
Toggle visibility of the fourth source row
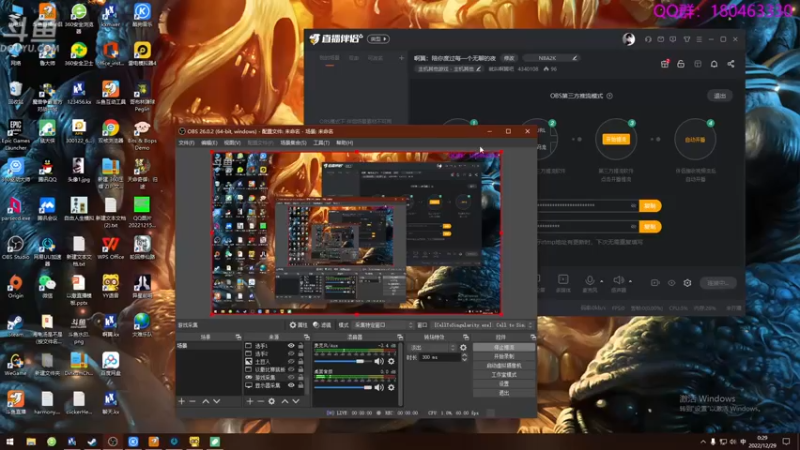291,369
